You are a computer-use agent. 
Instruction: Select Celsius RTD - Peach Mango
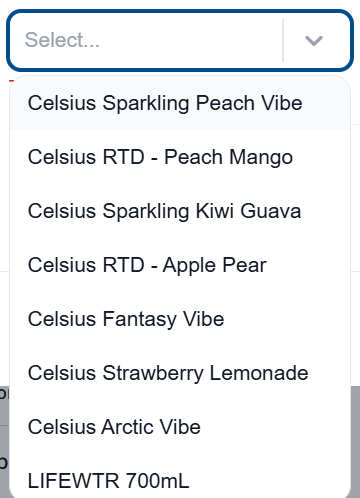pyautogui.click(x=180, y=157)
